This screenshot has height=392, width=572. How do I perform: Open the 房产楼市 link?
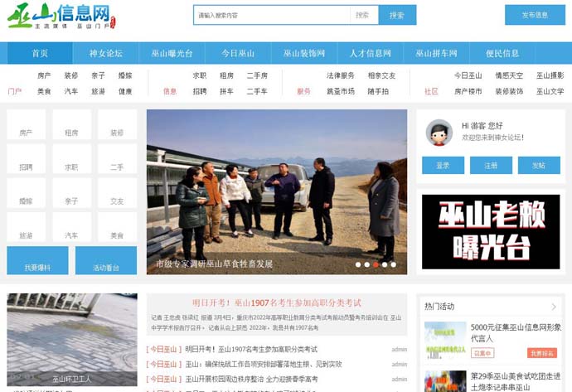(468, 91)
